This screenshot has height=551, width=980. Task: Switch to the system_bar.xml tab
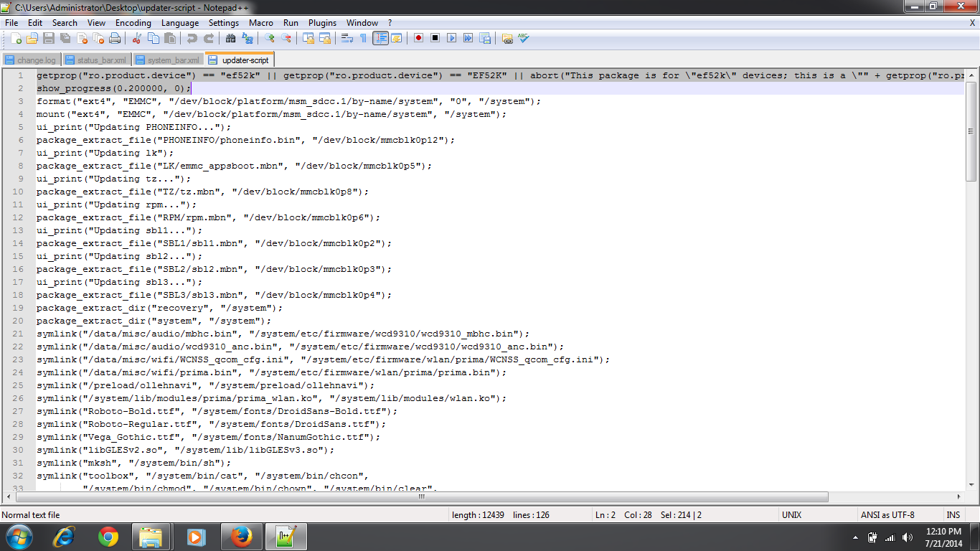[x=168, y=60]
